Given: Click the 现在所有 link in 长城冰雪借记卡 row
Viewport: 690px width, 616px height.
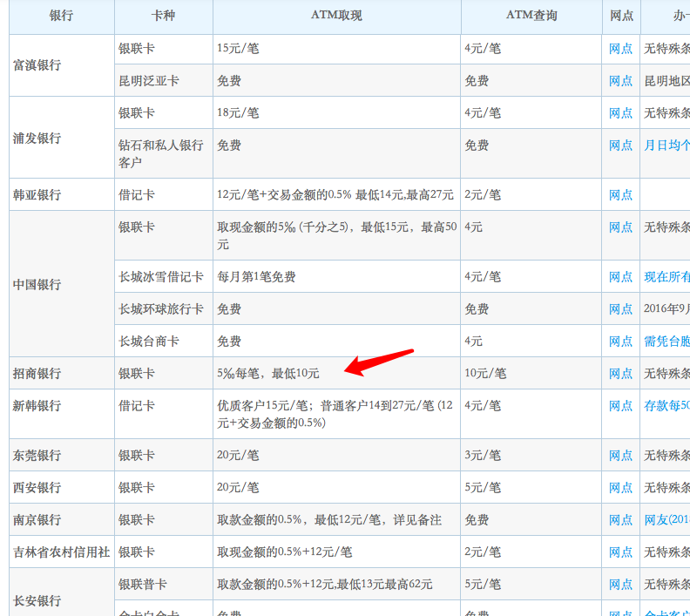Looking at the screenshot, I should tap(666, 277).
